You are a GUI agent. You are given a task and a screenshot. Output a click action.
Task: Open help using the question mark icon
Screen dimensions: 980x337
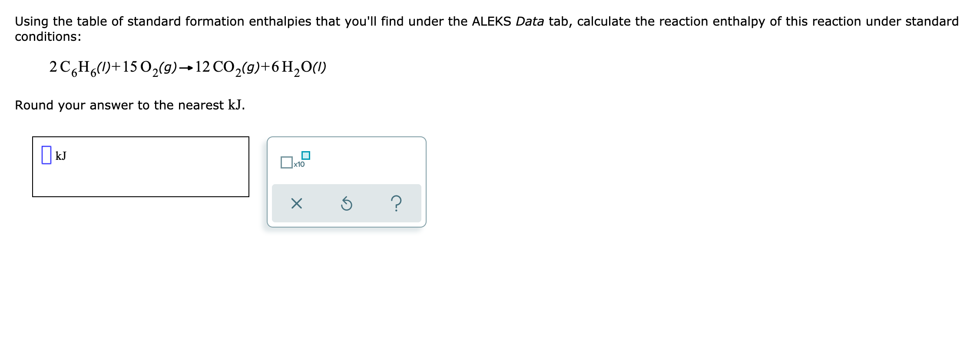[395, 203]
